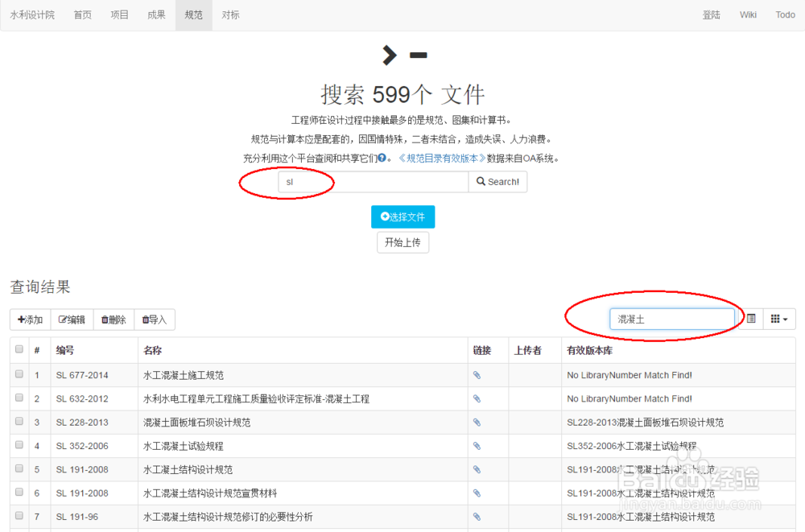
Task: Open the column grid dropdown above the table
Action: (778, 319)
